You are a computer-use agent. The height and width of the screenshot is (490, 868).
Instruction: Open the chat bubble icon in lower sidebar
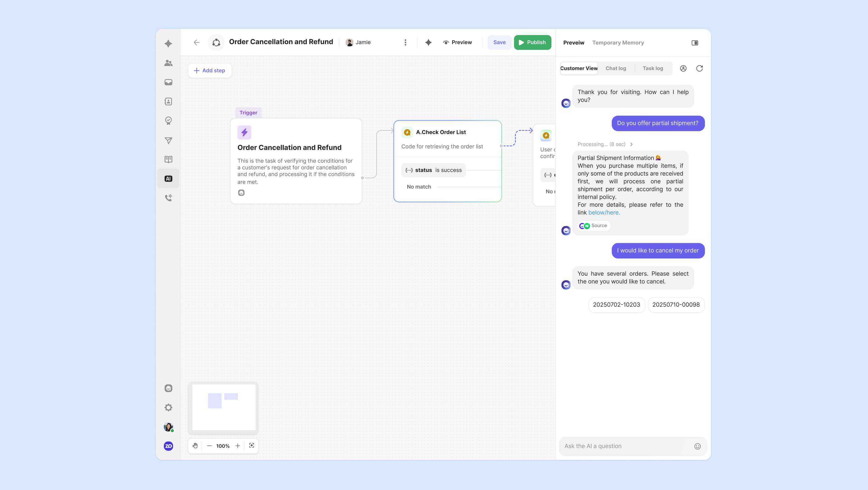coord(168,388)
